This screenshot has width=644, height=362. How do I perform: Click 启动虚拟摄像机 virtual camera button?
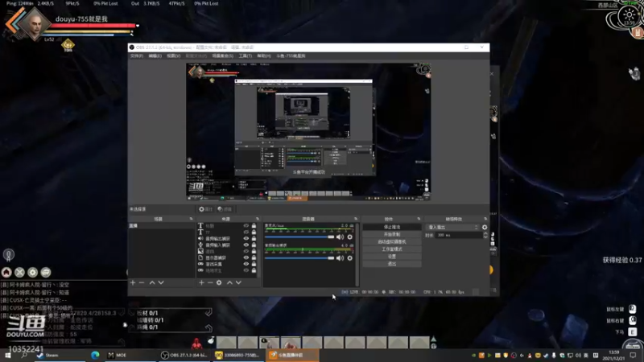pos(392,242)
